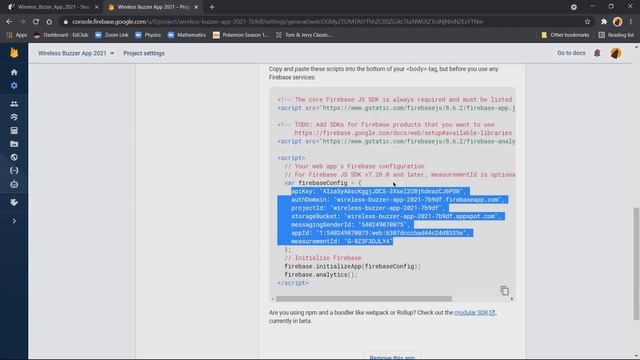Click the snippet scrollbar right arrow
The width and height of the screenshot is (640, 360).
click(512, 299)
